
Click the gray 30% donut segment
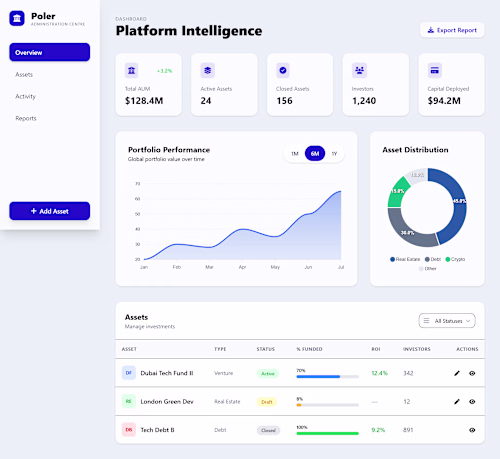(x=408, y=232)
